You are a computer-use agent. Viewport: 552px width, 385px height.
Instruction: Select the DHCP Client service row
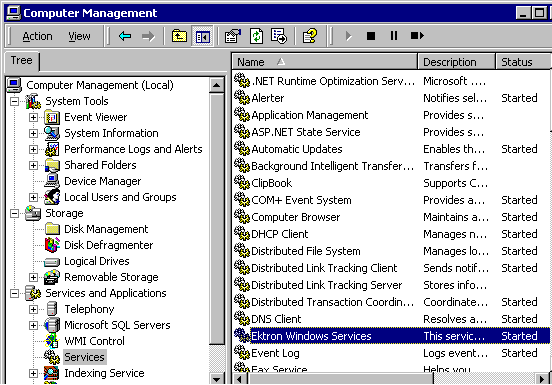point(391,234)
